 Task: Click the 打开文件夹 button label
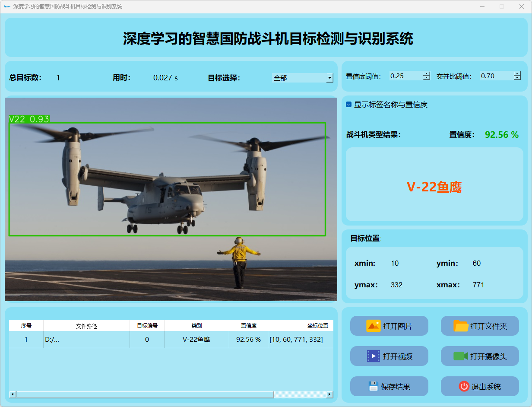488,326
